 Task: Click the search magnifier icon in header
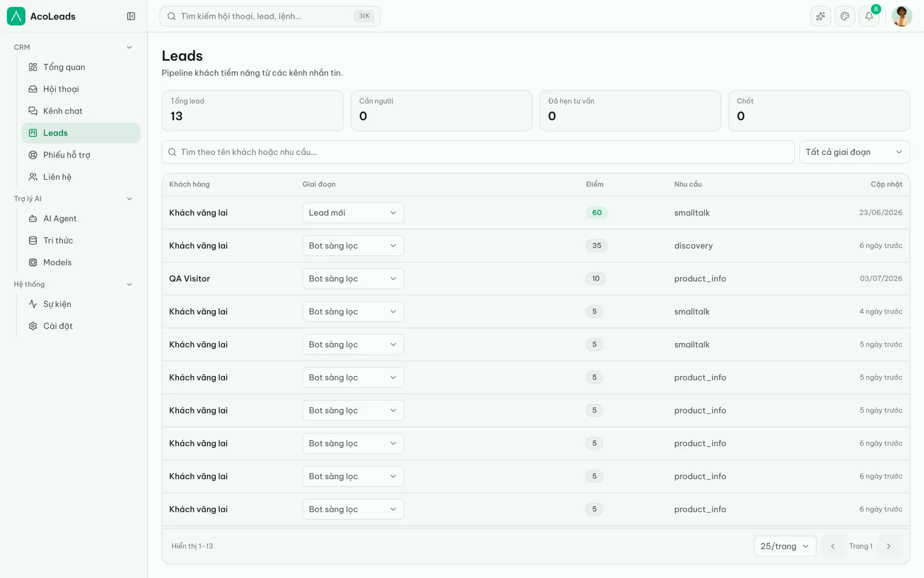tap(171, 16)
